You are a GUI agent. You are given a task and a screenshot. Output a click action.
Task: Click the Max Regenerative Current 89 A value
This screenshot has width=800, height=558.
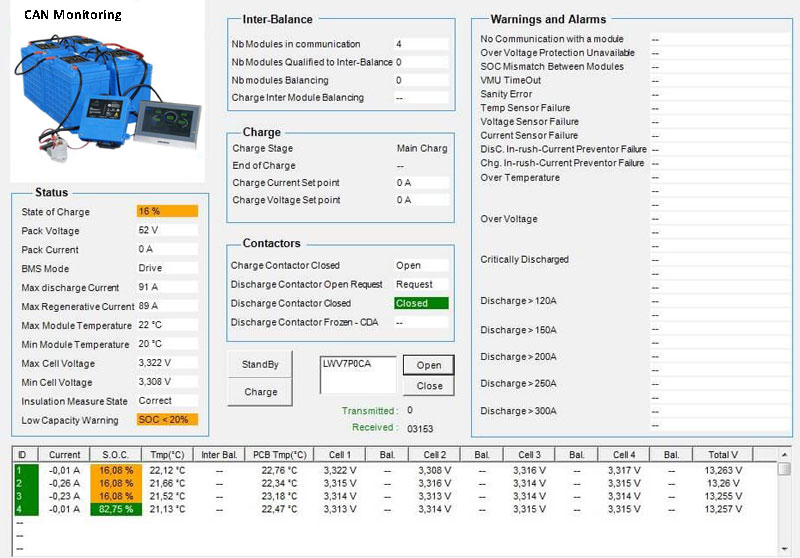click(x=167, y=306)
